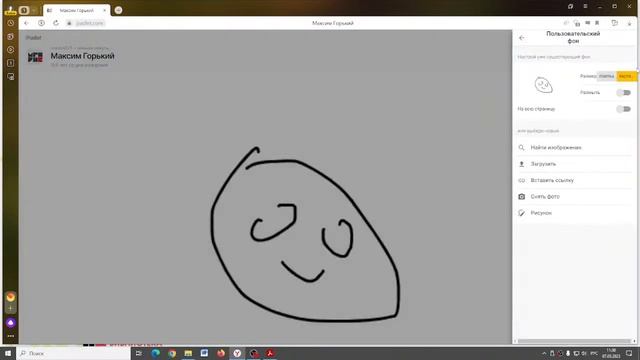
Task: Open the second sidebar icon below clock
Action: tap(11, 36)
